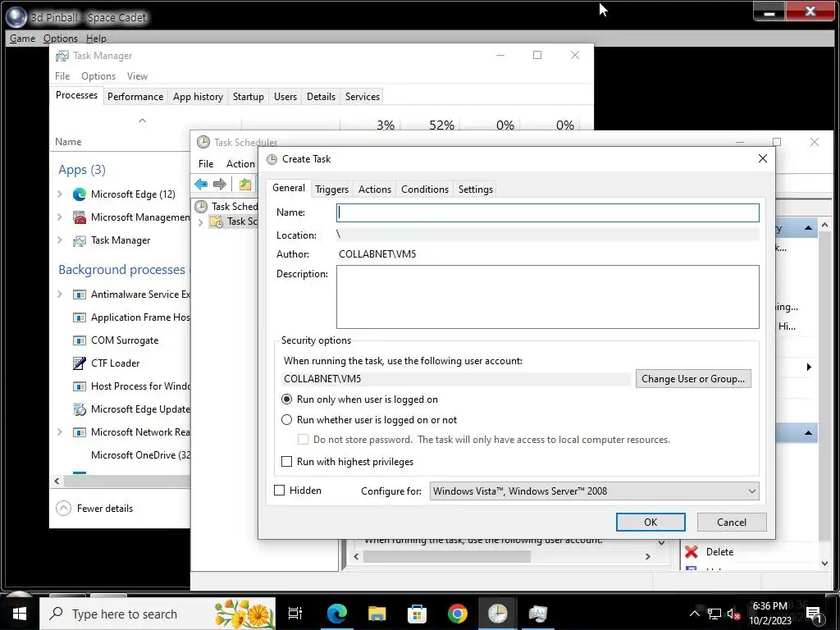
Task: Open the Options menu in 3D Pinball
Action: click(x=61, y=39)
